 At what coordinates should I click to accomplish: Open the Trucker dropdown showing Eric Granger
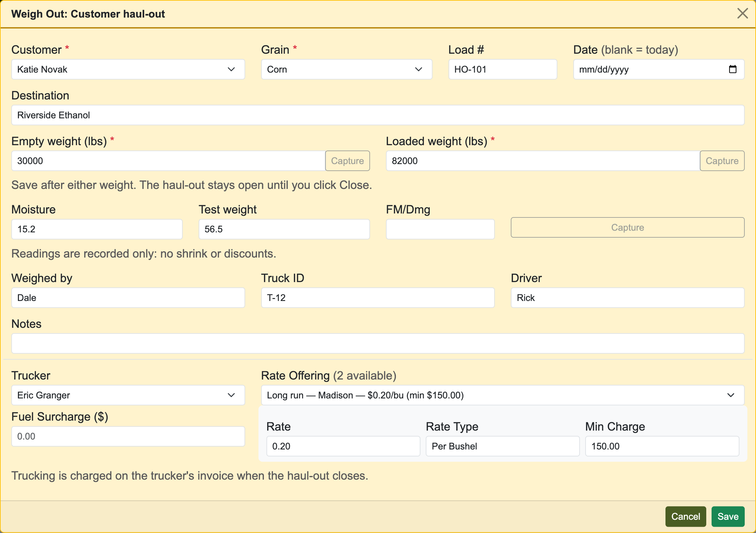tap(128, 395)
